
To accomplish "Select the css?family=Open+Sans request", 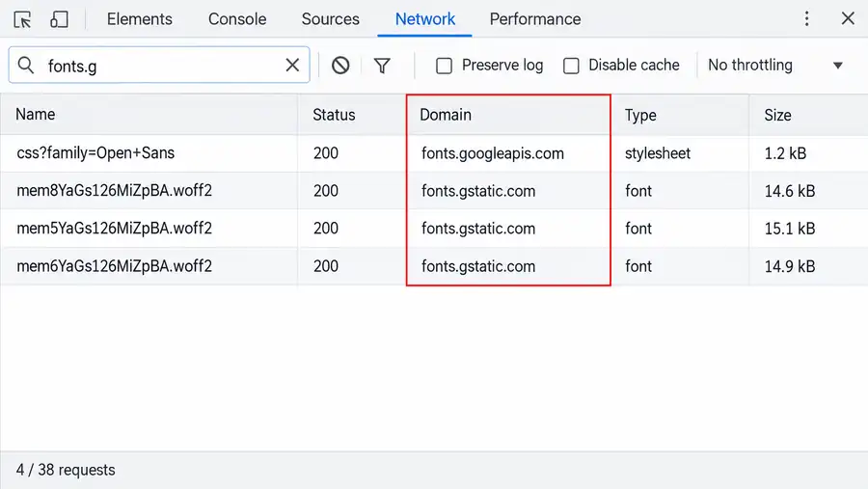I will [95, 152].
